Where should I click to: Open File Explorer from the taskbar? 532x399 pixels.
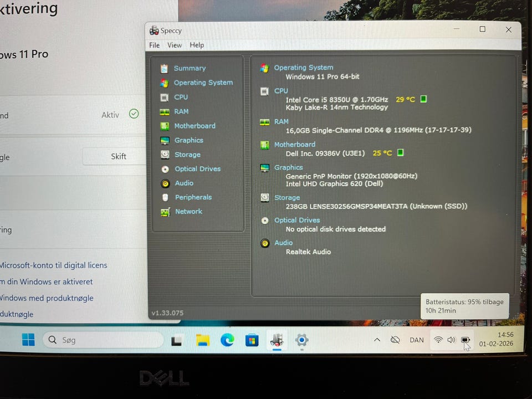point(203,340)
